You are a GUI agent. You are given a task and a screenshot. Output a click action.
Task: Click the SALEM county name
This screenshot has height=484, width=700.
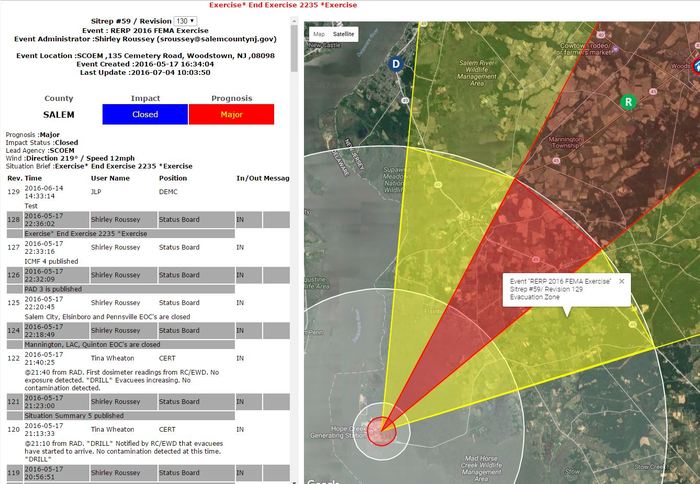click(x=58, y=115)
